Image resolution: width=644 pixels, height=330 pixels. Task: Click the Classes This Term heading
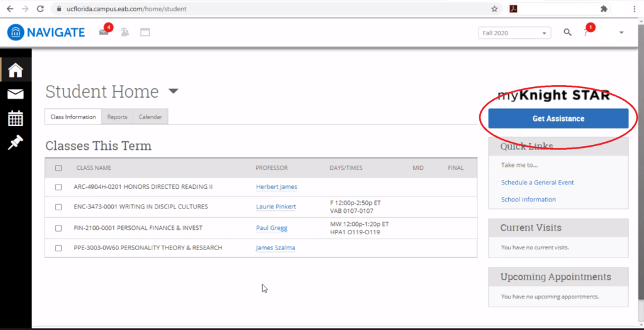click(98, 145)
